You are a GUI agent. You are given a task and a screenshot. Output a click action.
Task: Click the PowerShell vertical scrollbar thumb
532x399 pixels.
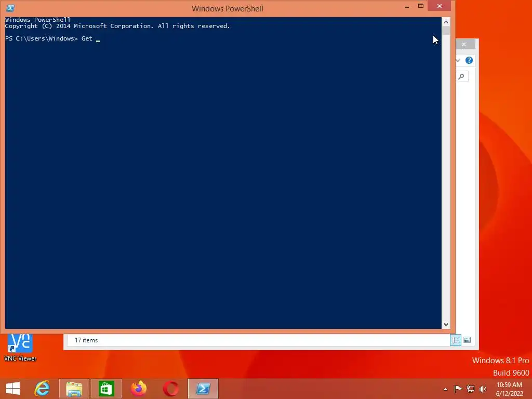coord(446,31)
